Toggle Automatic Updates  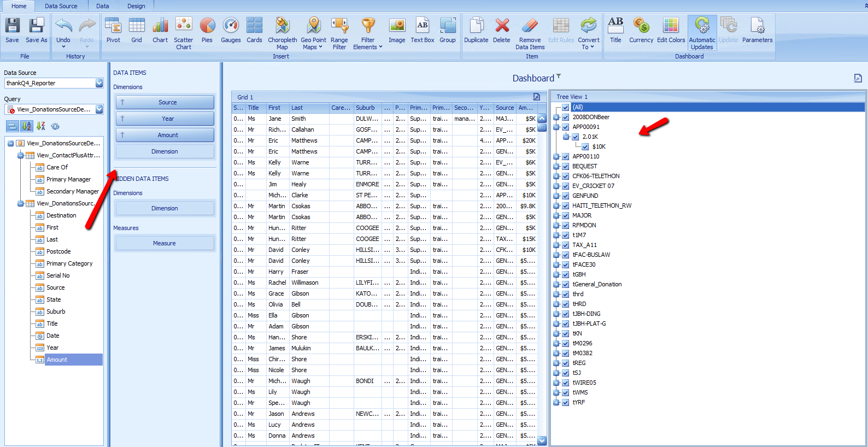pyautogui.click(x=702, y=33)
